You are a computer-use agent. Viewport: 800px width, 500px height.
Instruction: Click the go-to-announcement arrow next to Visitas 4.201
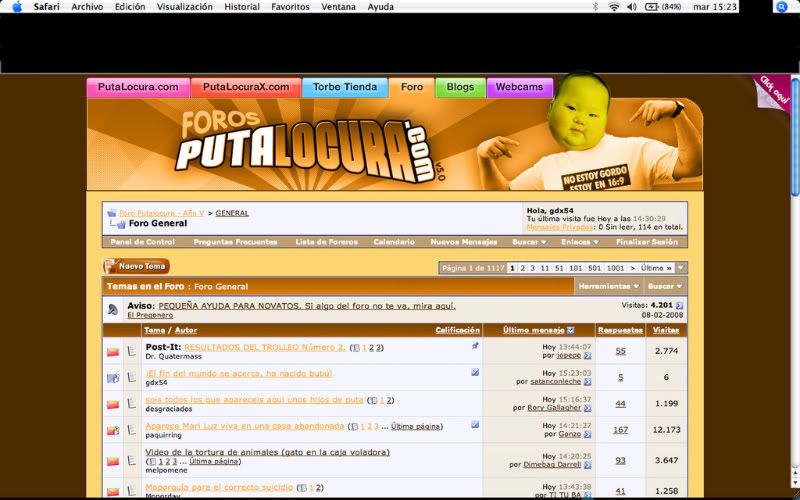point(679,306)
